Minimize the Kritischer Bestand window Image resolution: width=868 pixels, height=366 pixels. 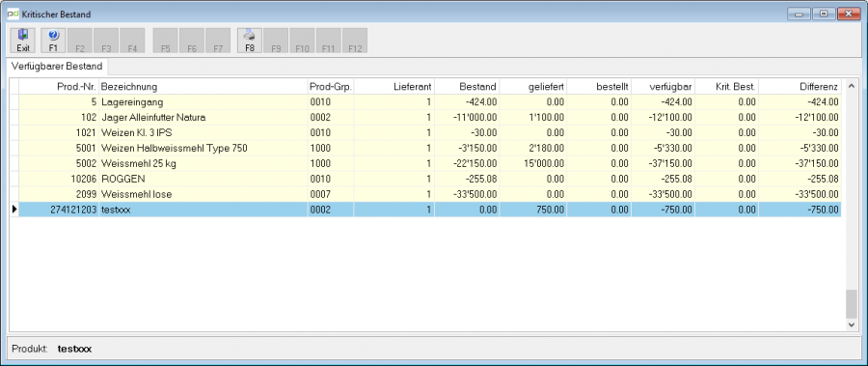point(799,14)
